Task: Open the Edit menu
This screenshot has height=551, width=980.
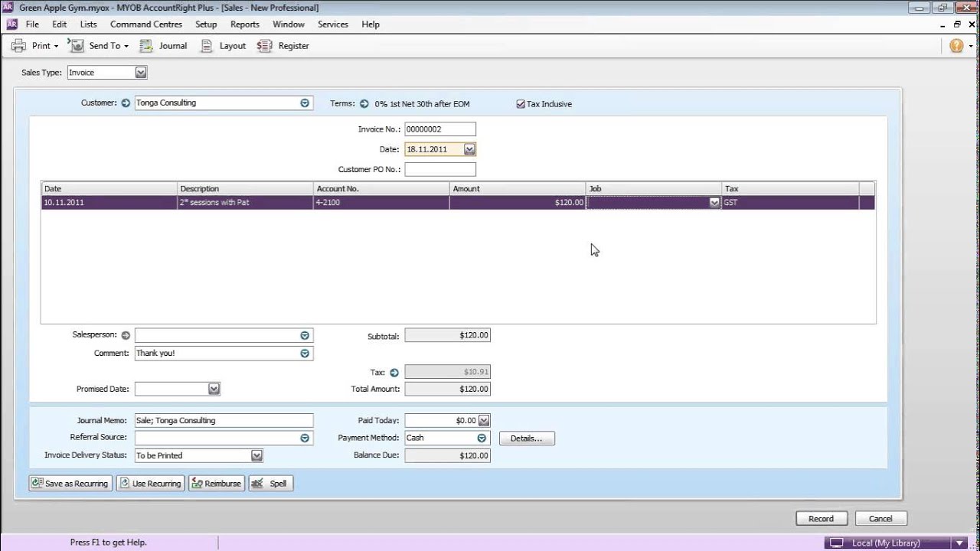Action: point(60,24)
